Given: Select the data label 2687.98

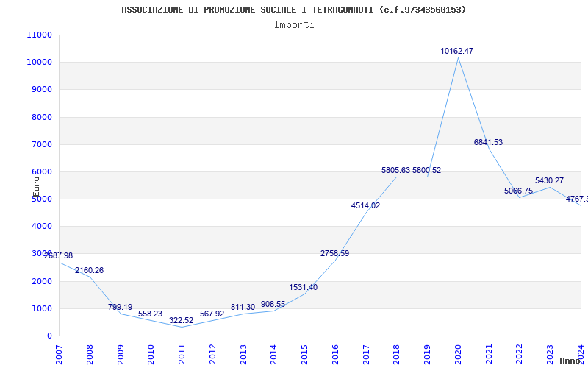Looking at the screenshot, I should [x=59, y=255].
